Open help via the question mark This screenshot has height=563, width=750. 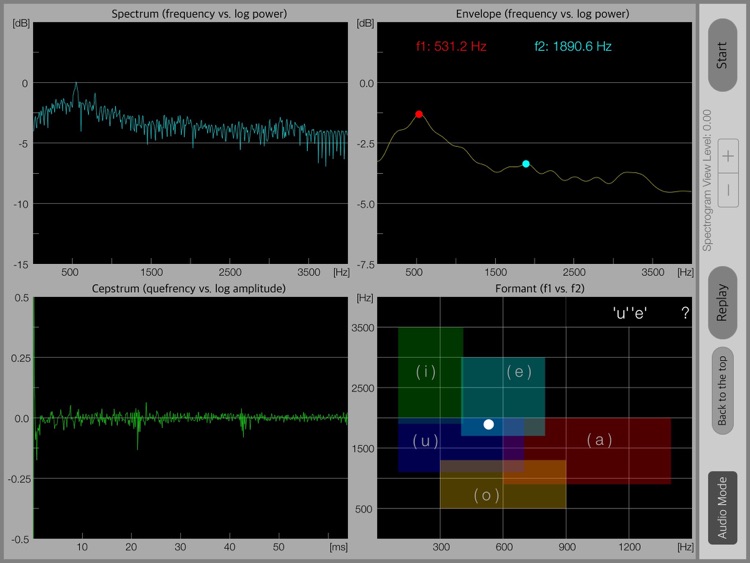point(685,313)
